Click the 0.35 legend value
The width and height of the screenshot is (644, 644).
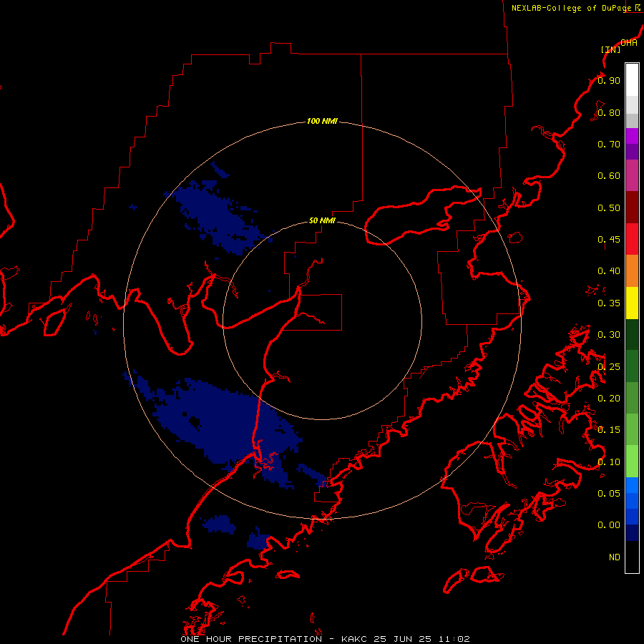(x=609, y=303)
